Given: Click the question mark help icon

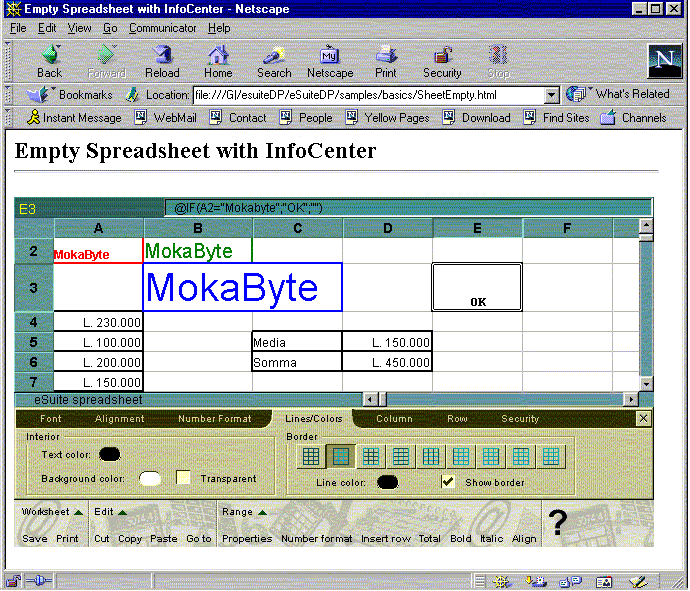Looking at the screenshot, I should pyautogui.click(x=558, y=522).
